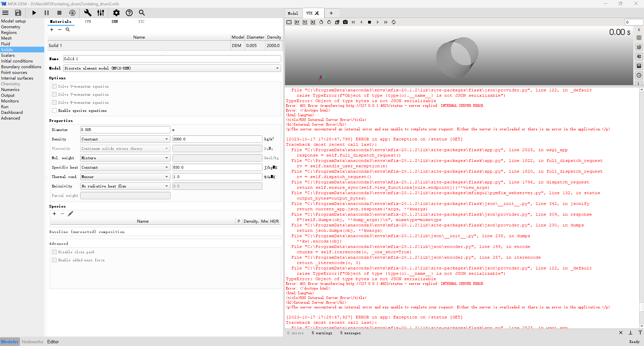Enable species equations checkbox
The width and height of the screenshot is (644, 346).
(x=54, y=111)
